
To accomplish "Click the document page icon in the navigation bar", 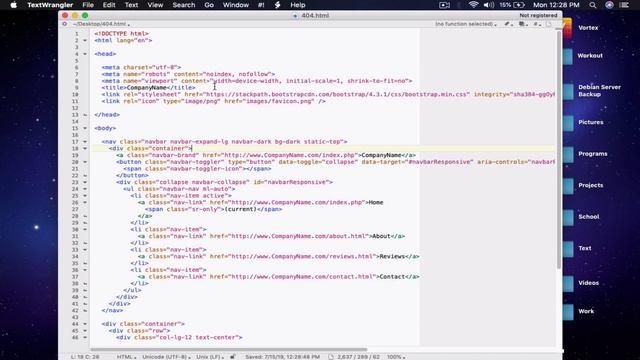I will point(549,24).
